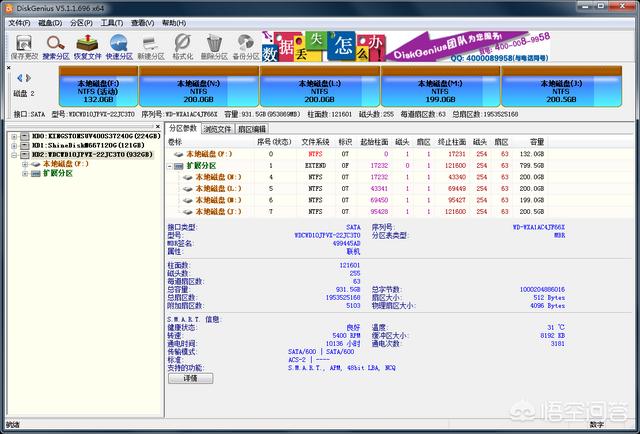Click the serial number WD-WXA1AC4JF66X value
640x434 pixels.
(539, 227)
